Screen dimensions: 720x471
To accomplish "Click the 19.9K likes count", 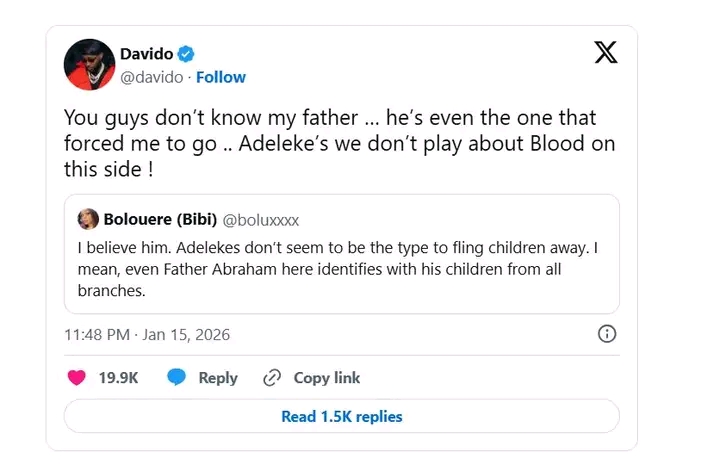I will pyautogui.click(x=118, y=377).
